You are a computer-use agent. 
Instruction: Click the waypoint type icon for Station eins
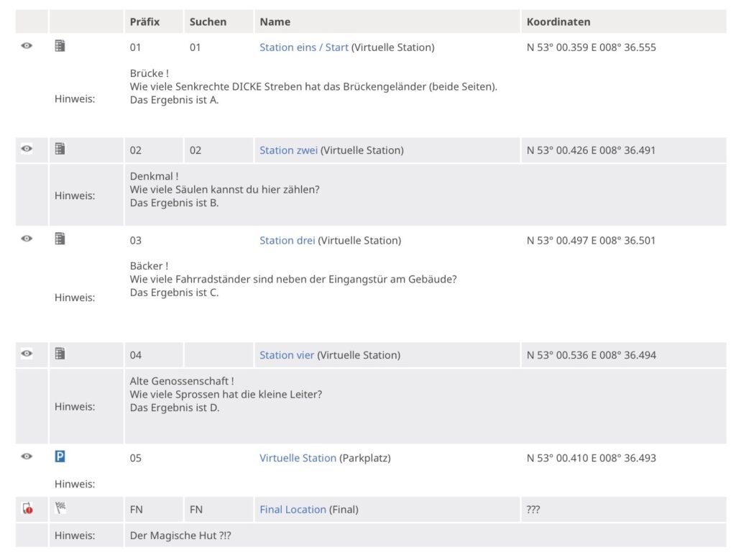(60, 46)
